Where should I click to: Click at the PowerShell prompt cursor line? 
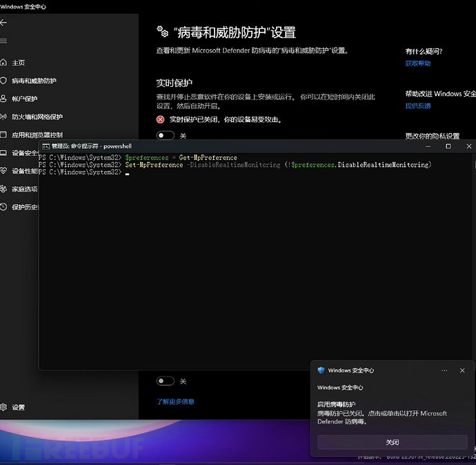pos(127,172)
